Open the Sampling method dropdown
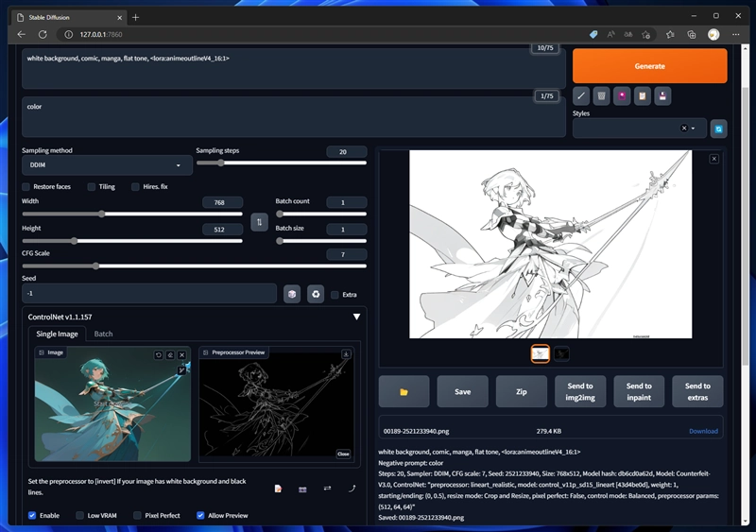 [x=107, y=165]
